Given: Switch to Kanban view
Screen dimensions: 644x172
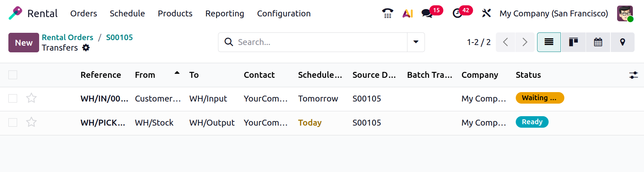Looking at the screenshot, I should 573,42.
